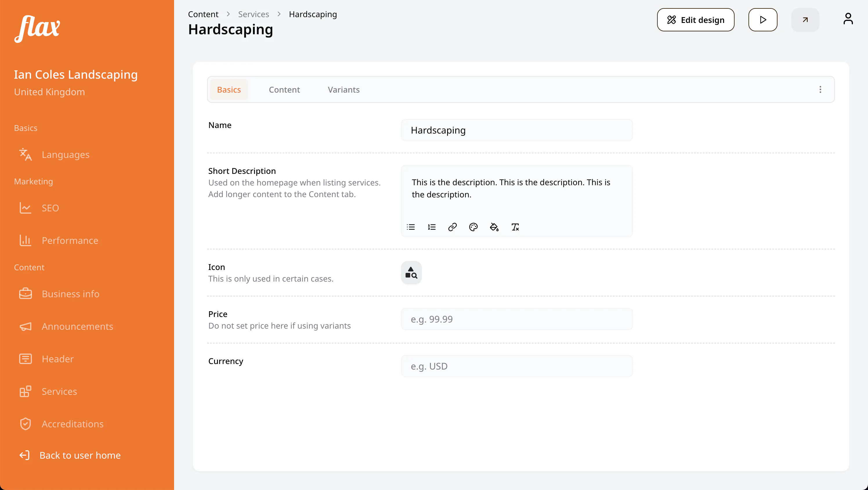Insert a bulleted list in description editor
The width and height of the screenshot is (868, 490).
[x=411, y=227]
